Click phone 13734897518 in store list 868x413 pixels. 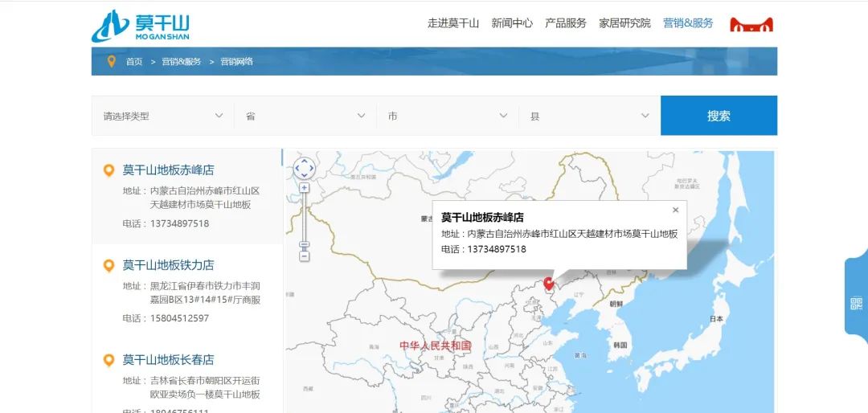pos(179,223)
